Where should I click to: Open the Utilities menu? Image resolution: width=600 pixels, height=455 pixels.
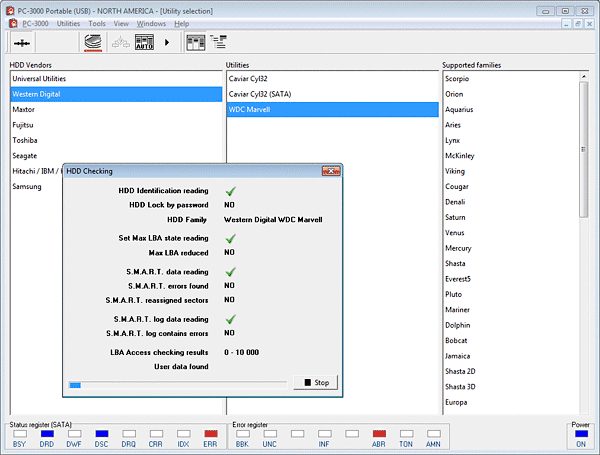(x=68, y=22)
